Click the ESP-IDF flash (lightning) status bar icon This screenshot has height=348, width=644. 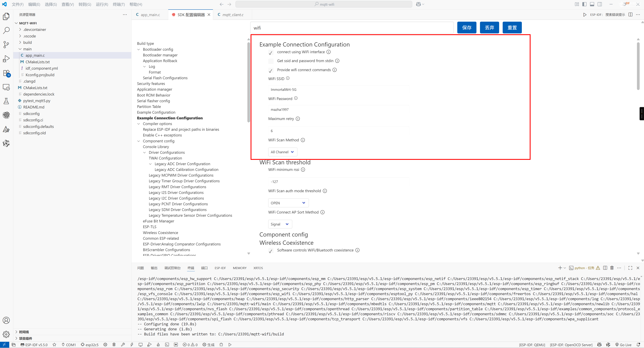coord(132,344)
